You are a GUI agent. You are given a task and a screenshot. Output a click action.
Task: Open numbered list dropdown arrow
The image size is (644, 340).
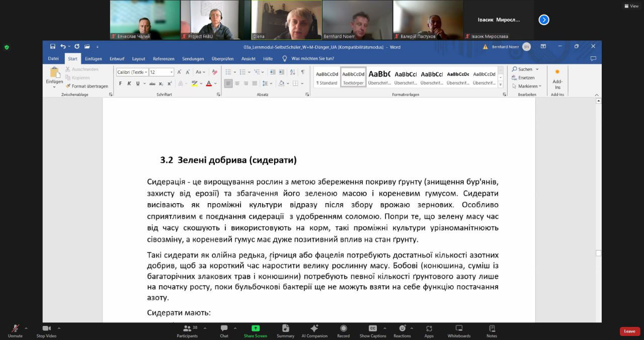(x=249, y=72)
